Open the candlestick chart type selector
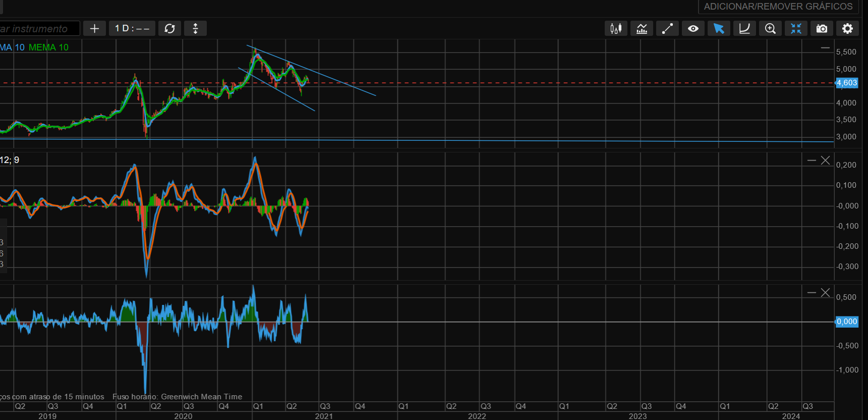This screenshot has width=868, height=420. tap(616, 29)
